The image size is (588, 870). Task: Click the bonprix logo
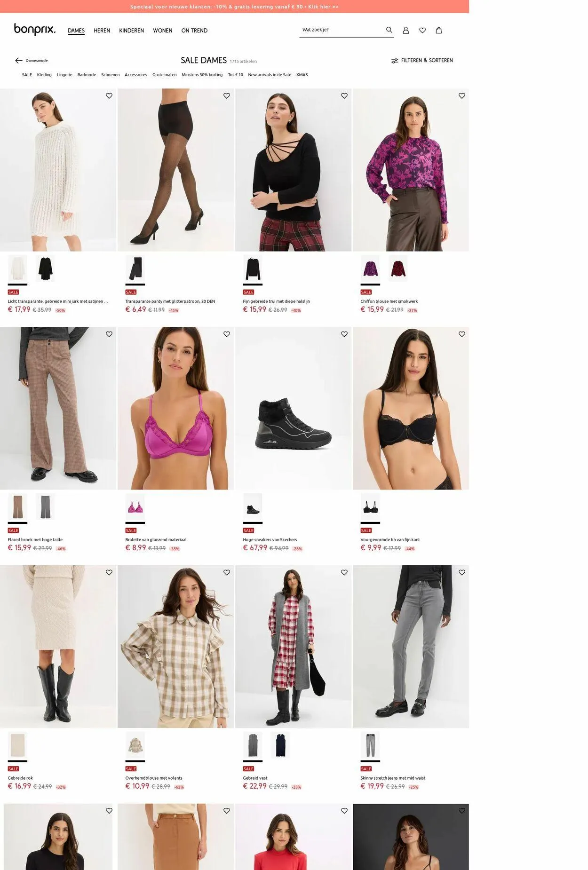(x=35, y=30)
